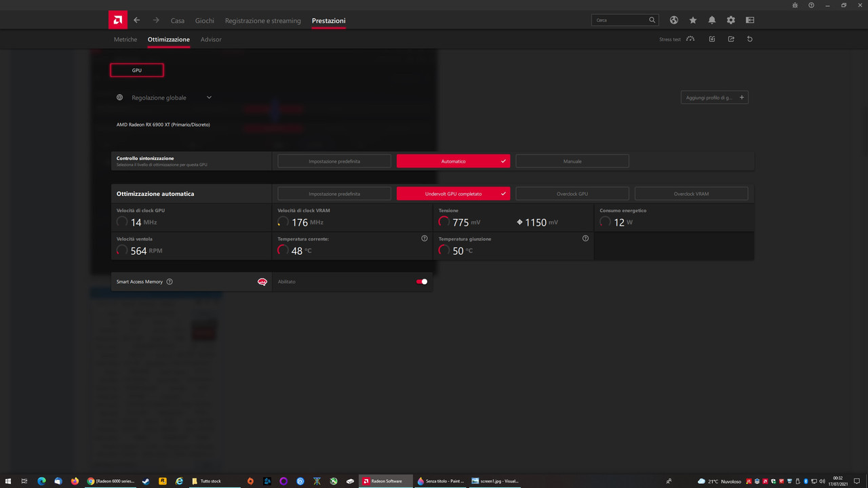Click the search magnifier icon

pyautogui.click(x=652, y=20)
